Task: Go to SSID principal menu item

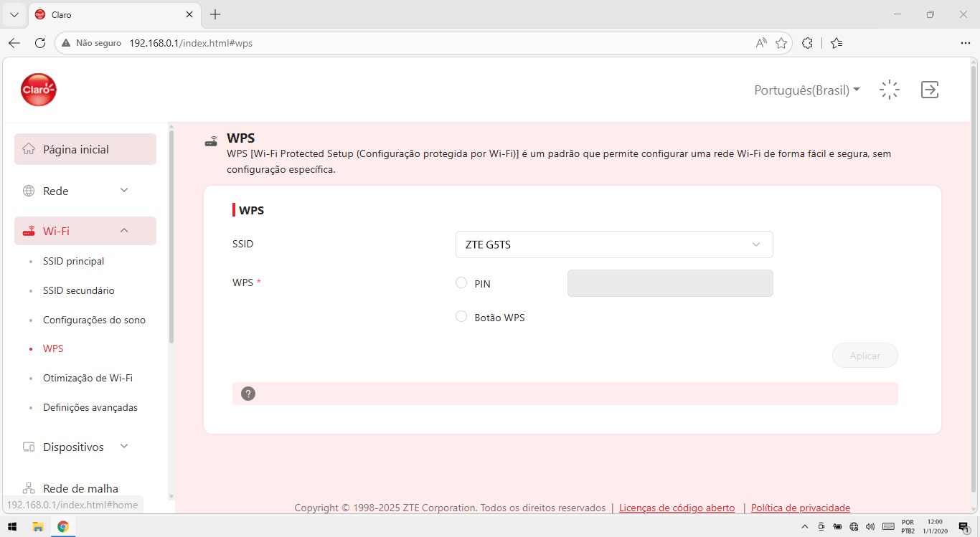Action: 73,261
